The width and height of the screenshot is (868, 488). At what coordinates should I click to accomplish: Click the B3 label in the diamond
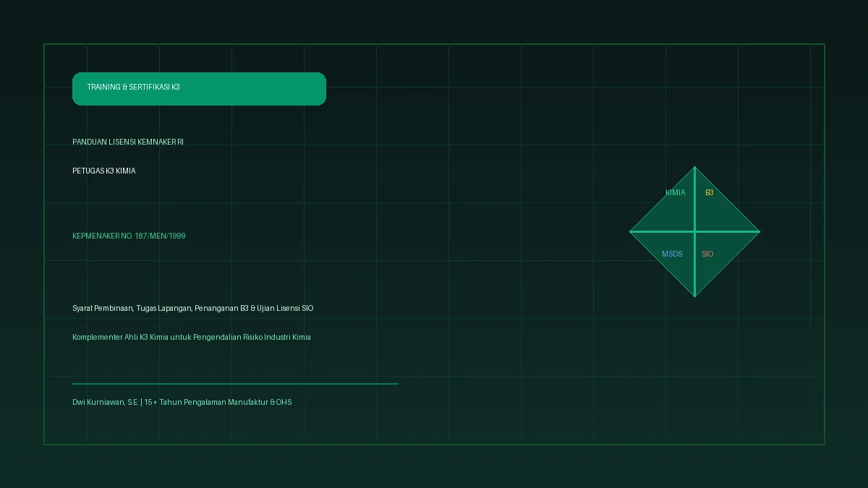tap(710, 193)
